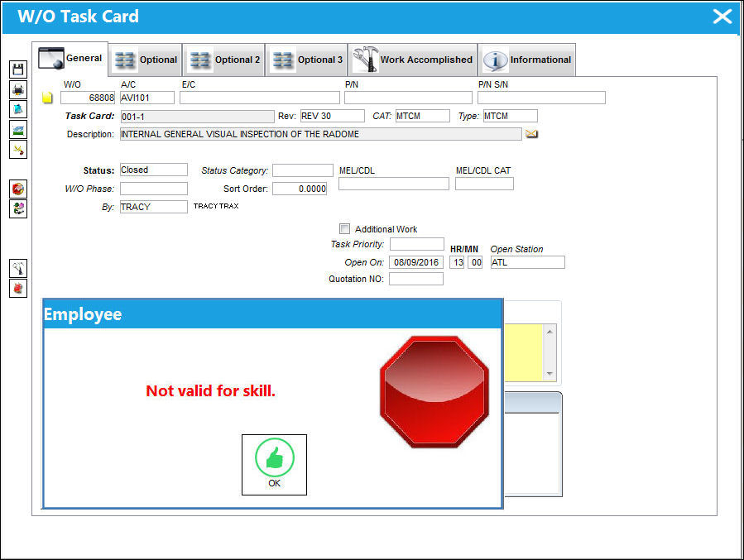This screenshot has height=560, width=744.
Task: Click the Save floppy disk icon
Action: 18,69
